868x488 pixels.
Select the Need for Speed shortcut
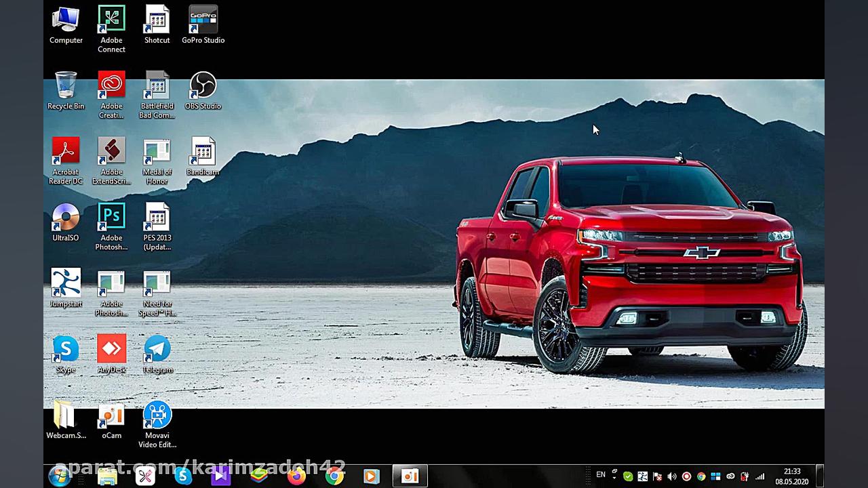[157, 293]
